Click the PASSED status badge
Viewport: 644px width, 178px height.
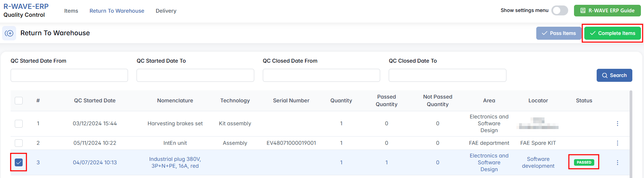click(584, 162)
